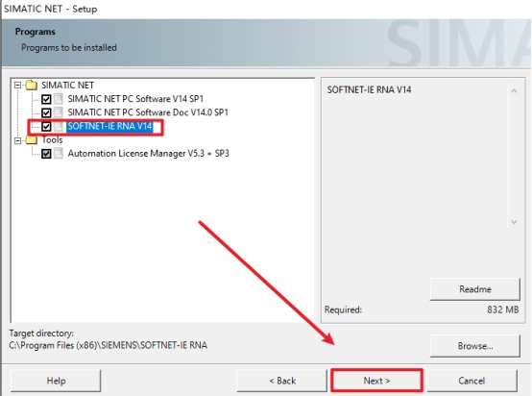
Task: Toggle the SOFTNET-IE RNA V14 checkbox
Action: [x=46, y=127]
